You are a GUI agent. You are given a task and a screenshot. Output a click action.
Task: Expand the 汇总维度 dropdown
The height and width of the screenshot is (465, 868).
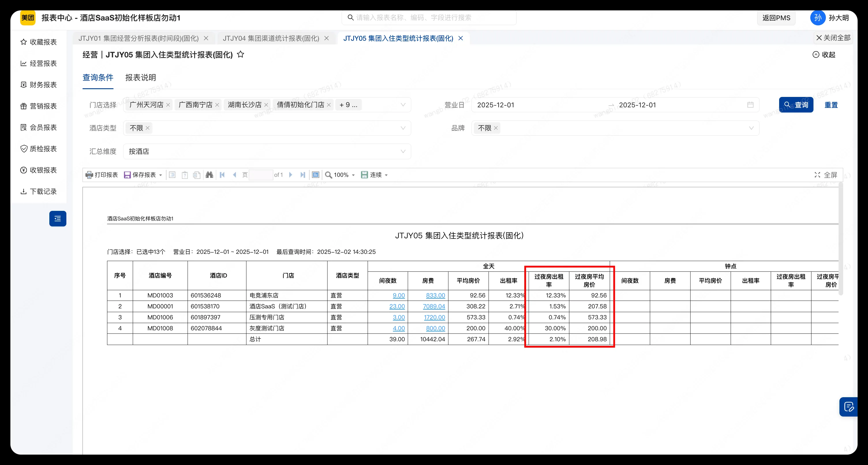click(x=403, y=151)
